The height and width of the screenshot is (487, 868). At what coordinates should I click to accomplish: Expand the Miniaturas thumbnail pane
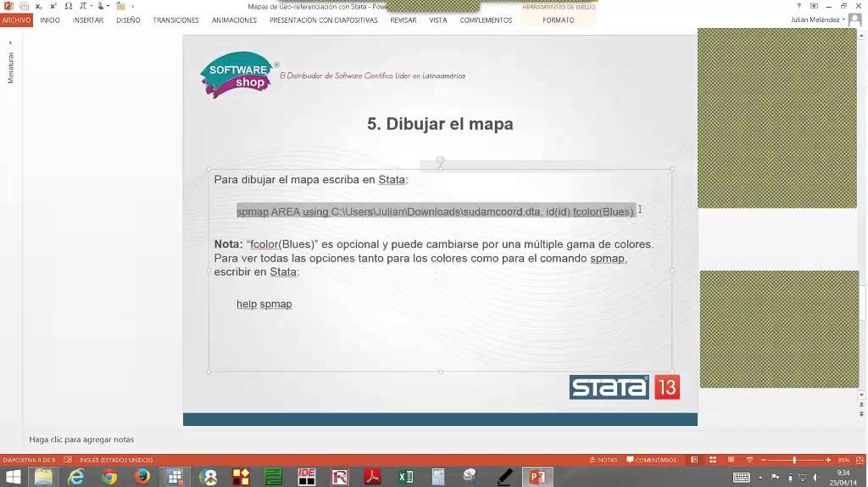tap(10, 42)
